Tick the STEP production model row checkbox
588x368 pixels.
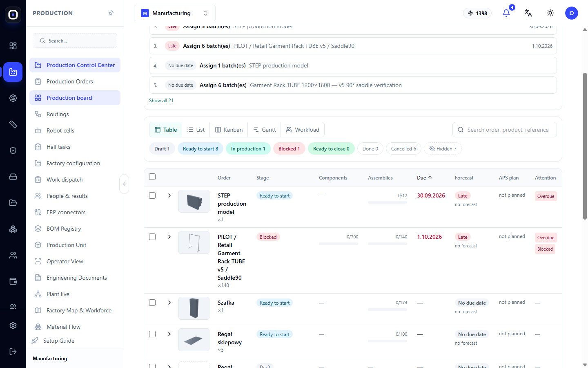152,195
